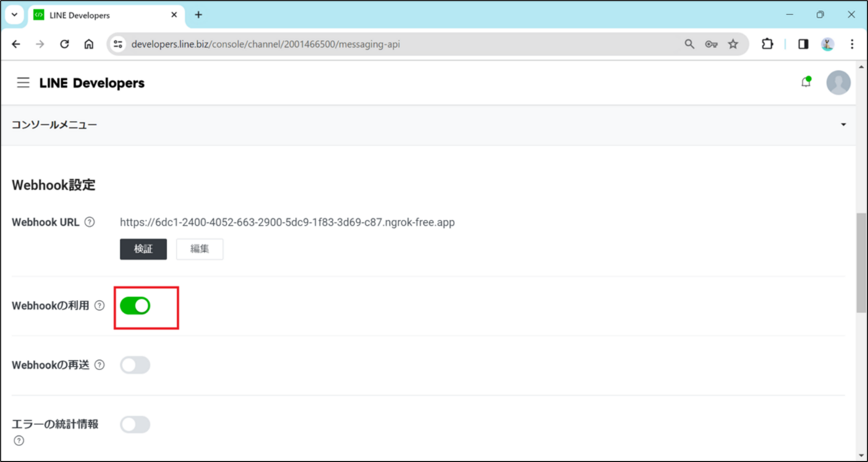Toggle the browser side panel
Image resolution: width=868 pixels, height=462 pixels.
click(x=803, y=44)
